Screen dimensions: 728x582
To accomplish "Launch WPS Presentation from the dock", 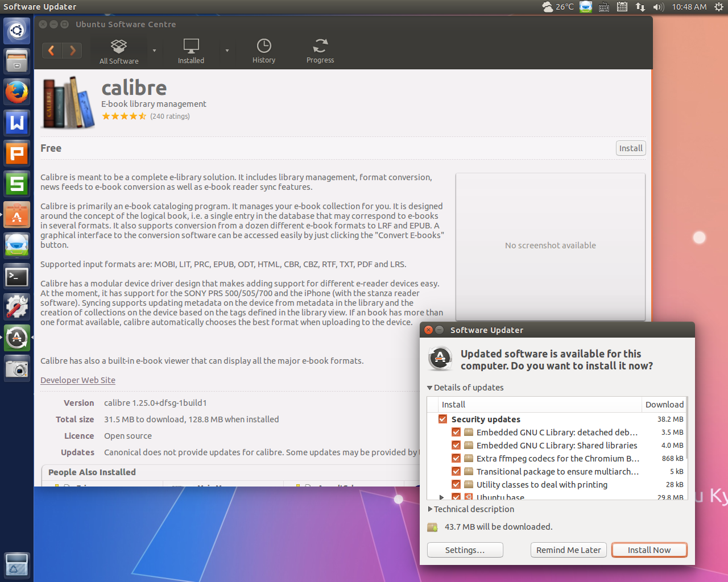I will pyautogui.click(x=16, y=153).
